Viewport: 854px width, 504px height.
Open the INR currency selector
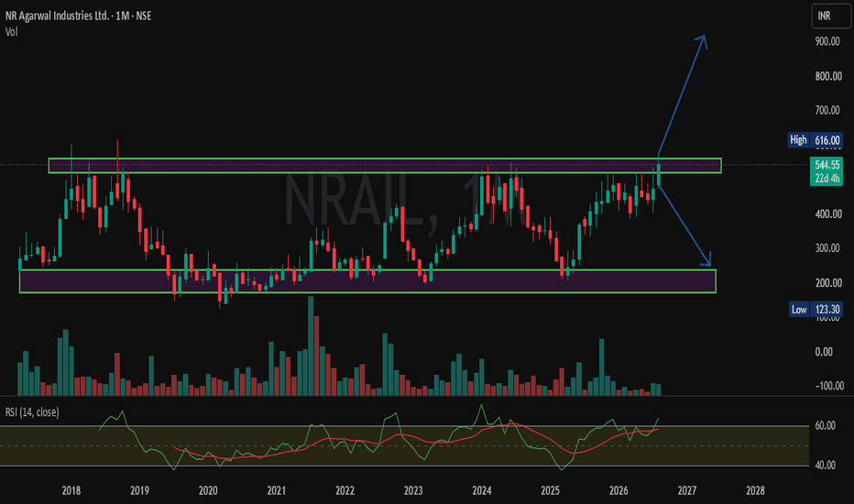[830, 16]
